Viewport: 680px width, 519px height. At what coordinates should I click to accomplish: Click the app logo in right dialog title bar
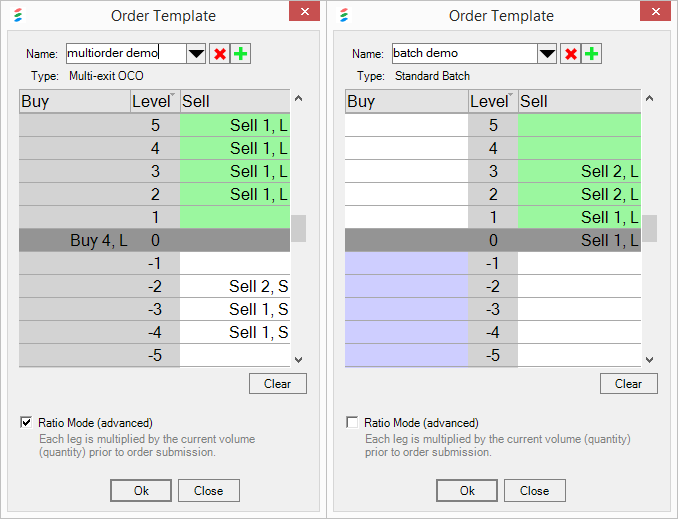[x=345, y=16]
